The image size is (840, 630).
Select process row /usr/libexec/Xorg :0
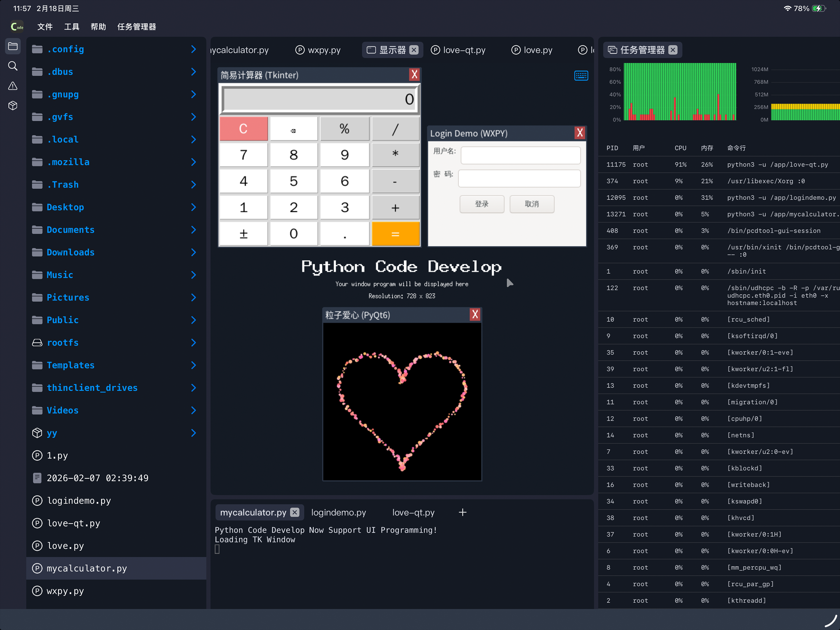click(x=719, y=181)
